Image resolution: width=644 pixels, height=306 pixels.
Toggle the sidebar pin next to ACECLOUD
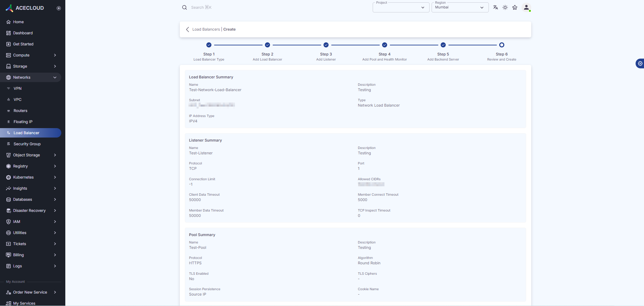click(x=59, y=8)
